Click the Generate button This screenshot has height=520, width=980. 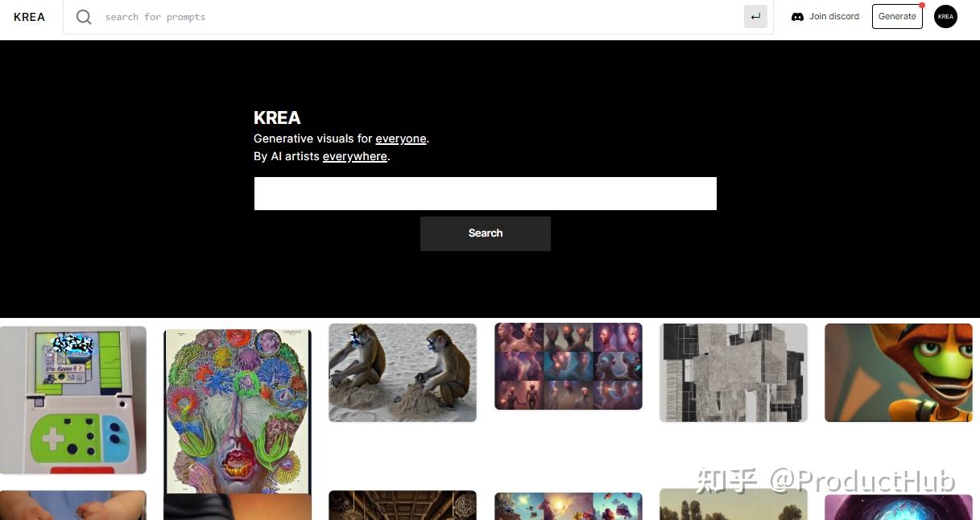[897, 16]
